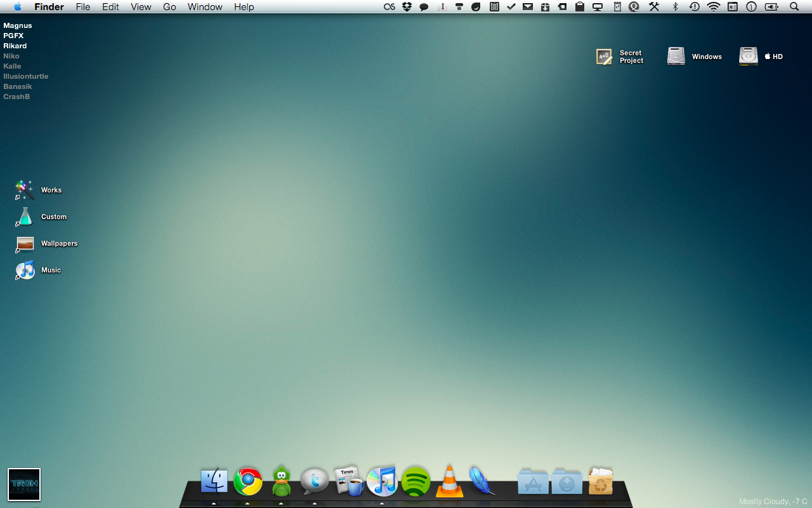The image size is (812, 508).
Task: Open the Dropbox menu bar icon
Action: click(x=407, y=6)
